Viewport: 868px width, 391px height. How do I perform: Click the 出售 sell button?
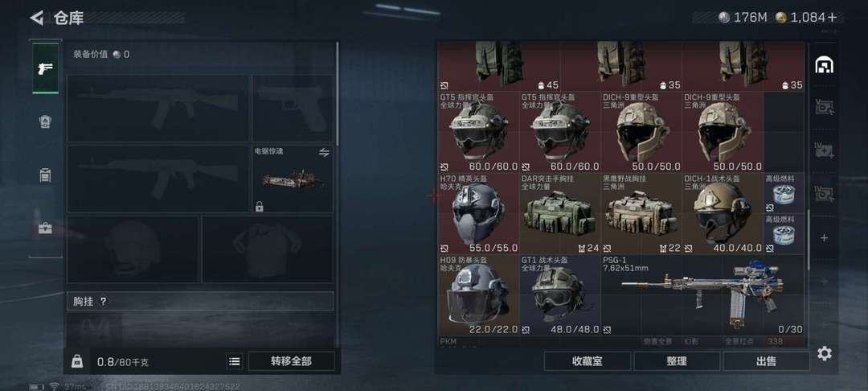[x=766, y=361]
